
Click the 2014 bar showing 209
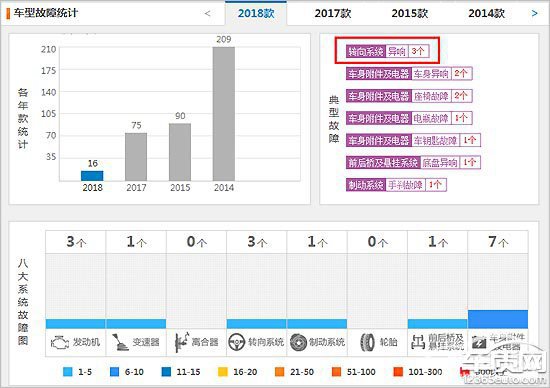tap(224, 114)
